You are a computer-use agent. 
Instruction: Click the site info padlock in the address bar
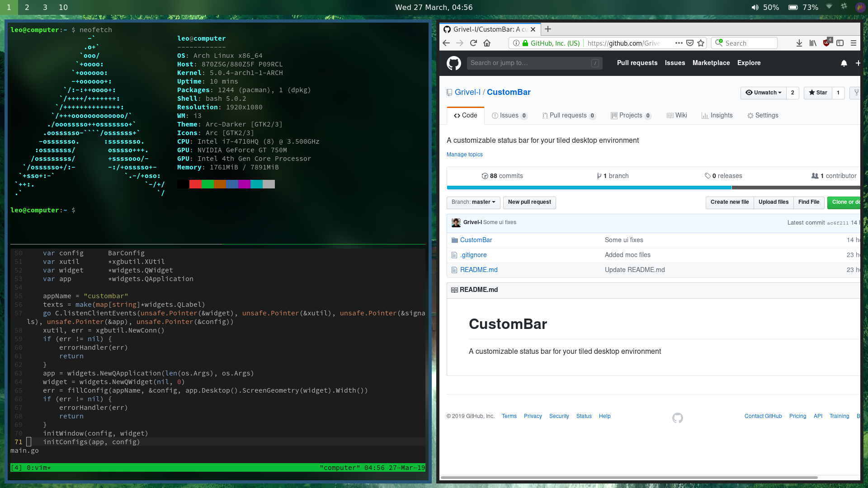click(x=525, y=43)
